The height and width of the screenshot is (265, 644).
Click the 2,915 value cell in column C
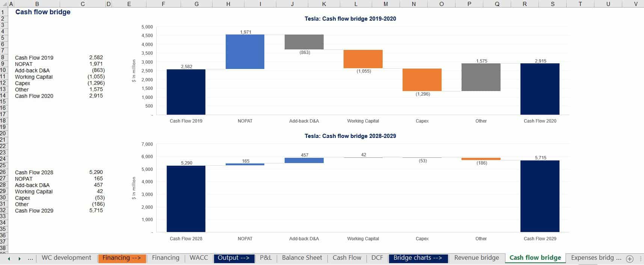pos(96,96)
